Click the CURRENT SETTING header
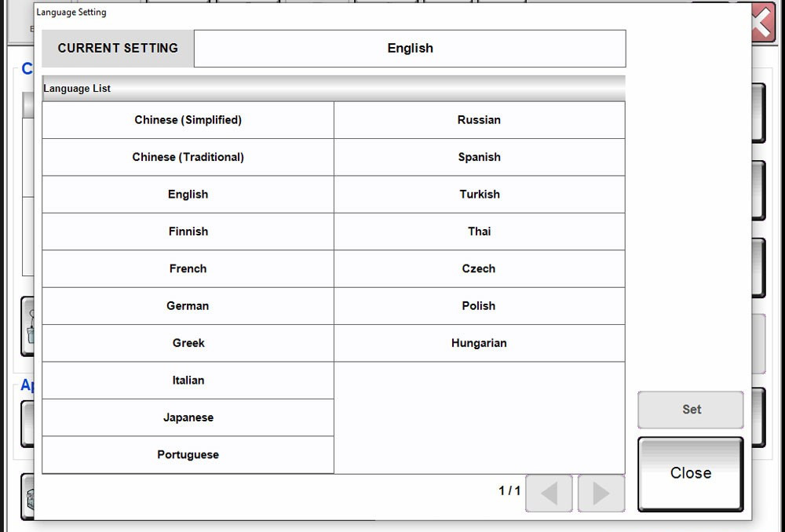The image size is (785, 532). coord(117,48)
